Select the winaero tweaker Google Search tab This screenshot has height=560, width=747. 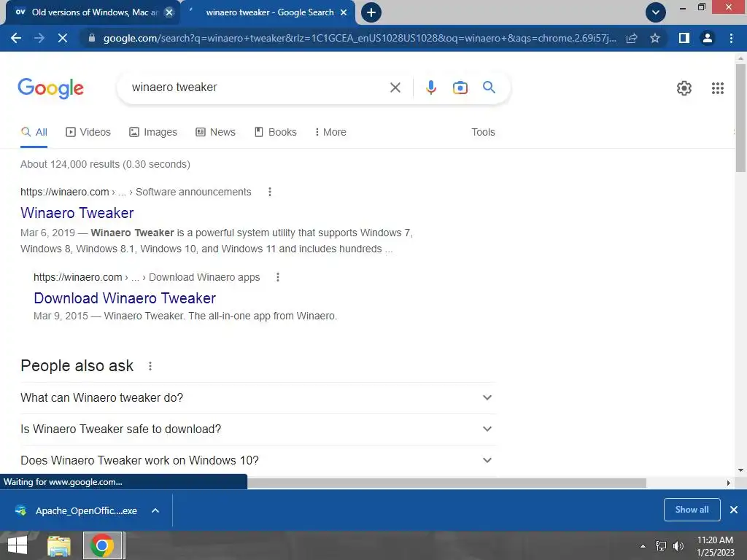click(269, 12)
